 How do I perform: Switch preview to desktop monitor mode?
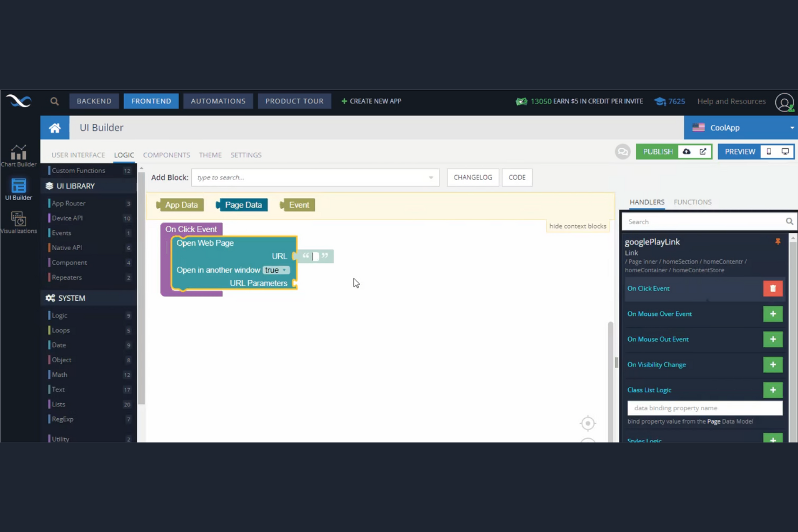pyautogui.click(x=786, y=151)
